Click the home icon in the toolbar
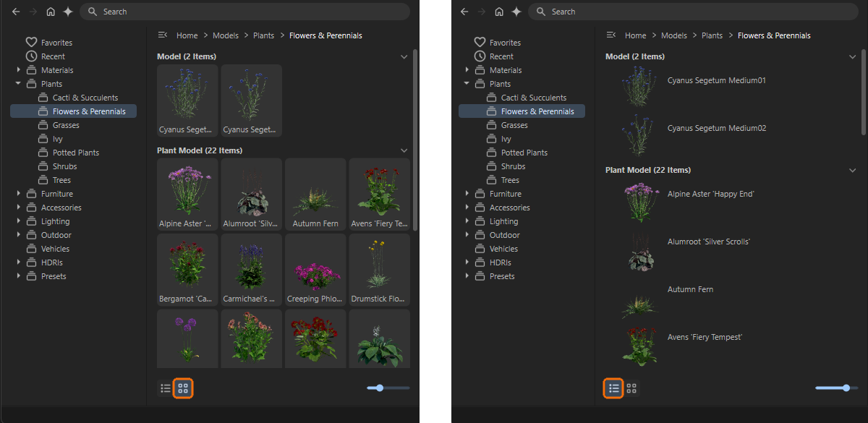This screenshot has width=868, height=423. click(x=51, y=12)
